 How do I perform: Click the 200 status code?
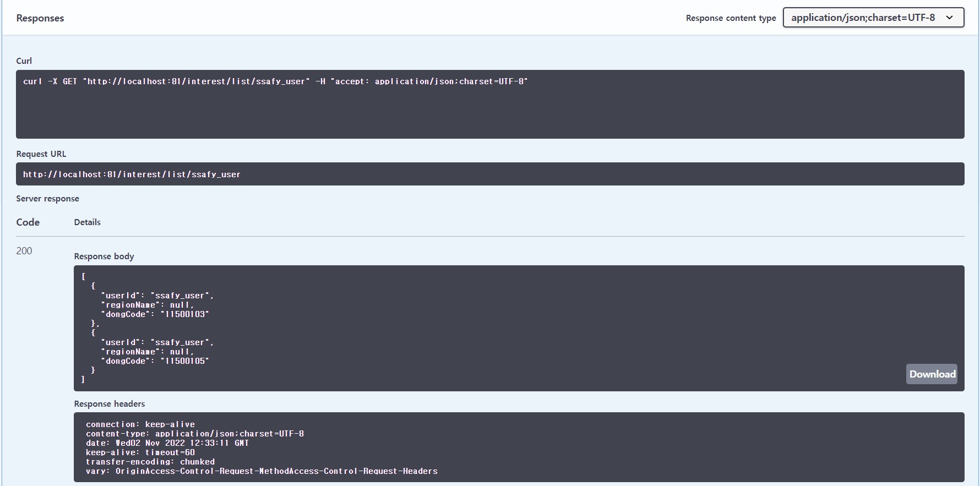(x=24, y=251)
